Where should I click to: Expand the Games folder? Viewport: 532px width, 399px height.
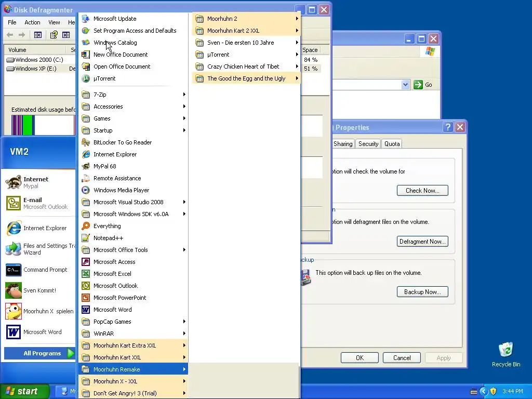(133, 118)
